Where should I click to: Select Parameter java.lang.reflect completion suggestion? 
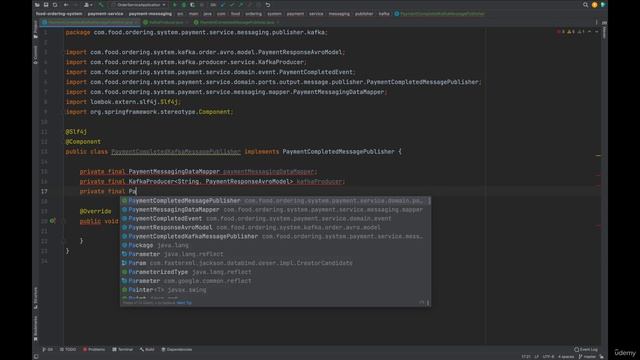point(275,254)
